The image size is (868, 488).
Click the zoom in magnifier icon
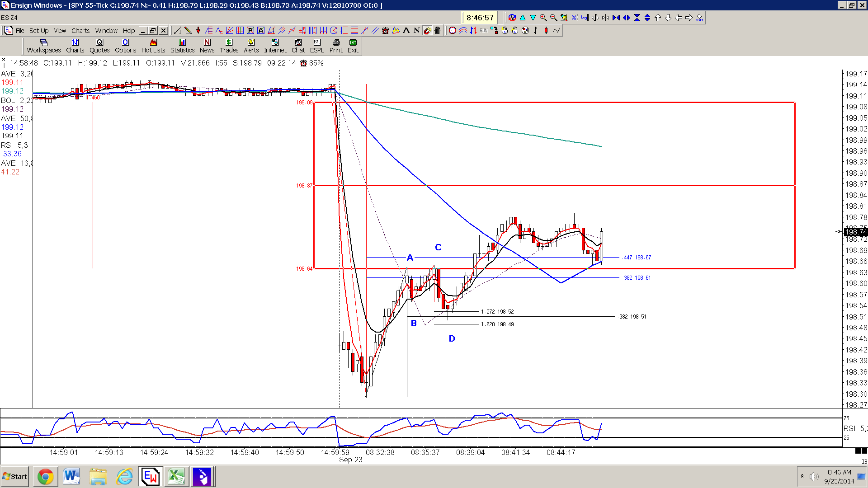(x=543, y=18)
